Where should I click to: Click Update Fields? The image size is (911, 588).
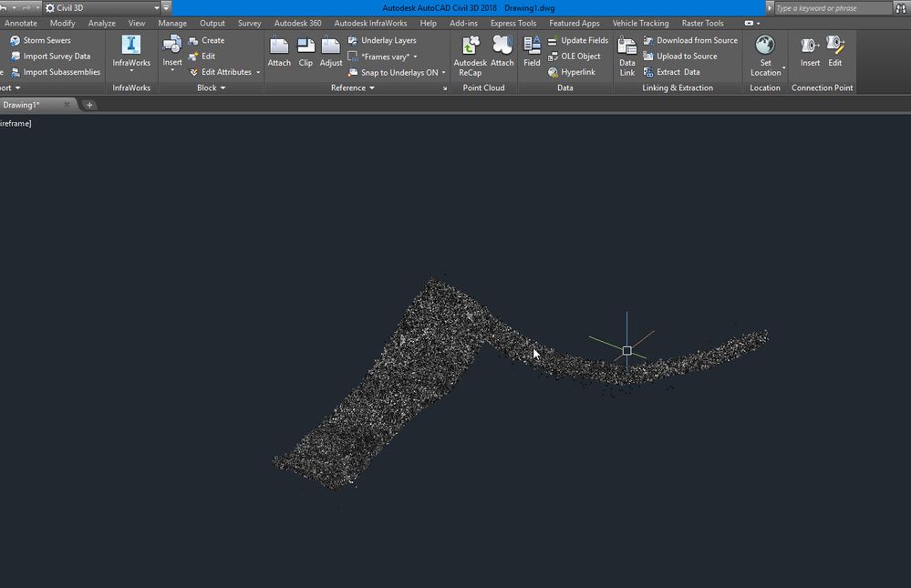pos(577,41)
